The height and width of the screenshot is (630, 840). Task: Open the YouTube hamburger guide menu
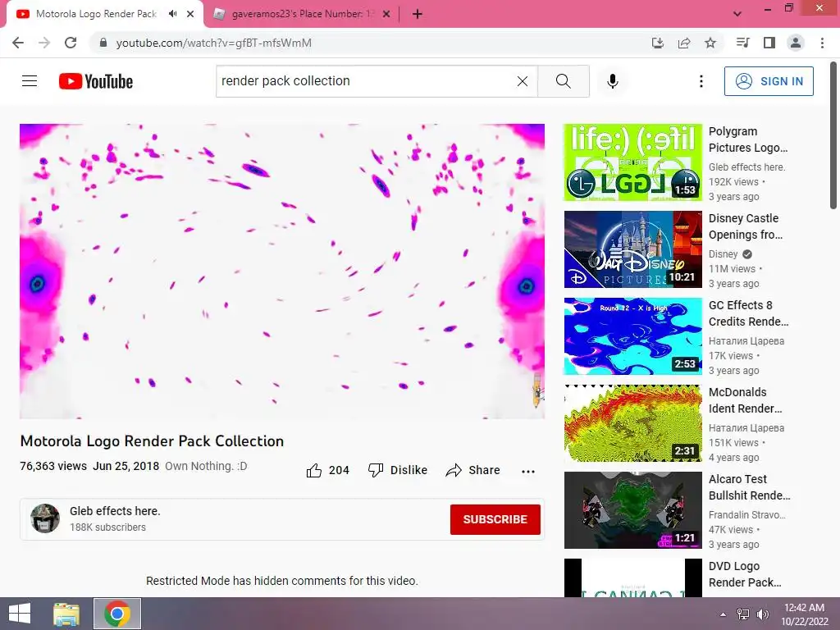(x=30, y=81)
